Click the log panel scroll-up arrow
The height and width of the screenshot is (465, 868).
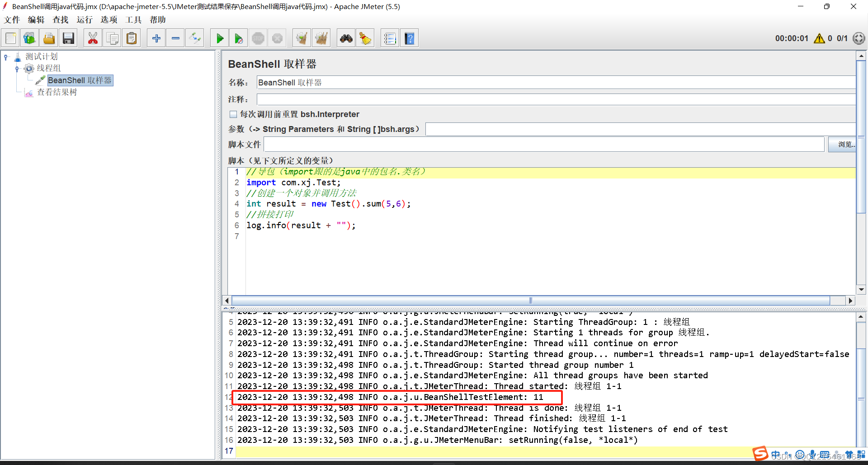861,317
